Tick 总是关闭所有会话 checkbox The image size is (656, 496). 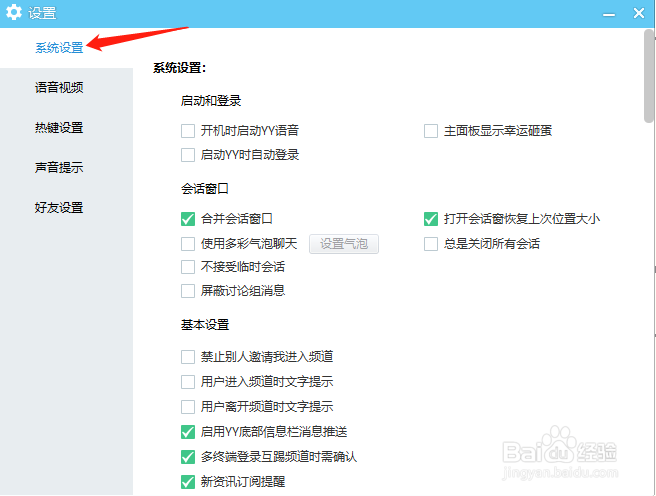coord(431,244)
